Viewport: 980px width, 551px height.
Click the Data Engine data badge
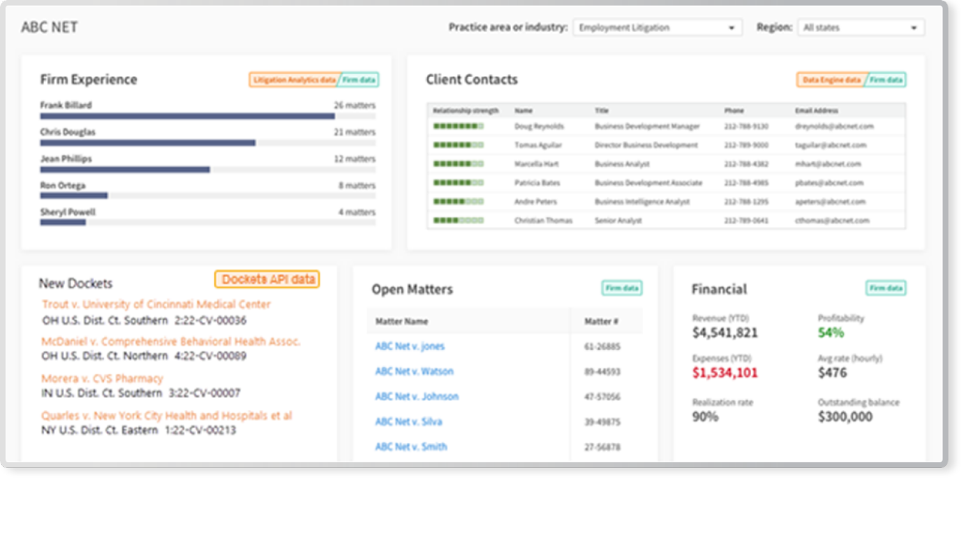click(831, 80)
